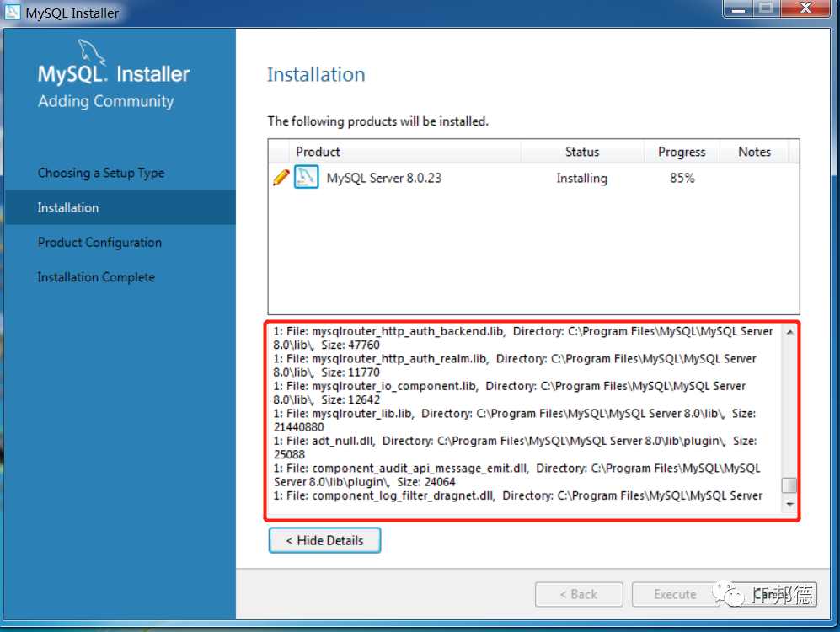Click the 85% progress value
The height and width of the screenshot is (632, 840).
(682, 178)
